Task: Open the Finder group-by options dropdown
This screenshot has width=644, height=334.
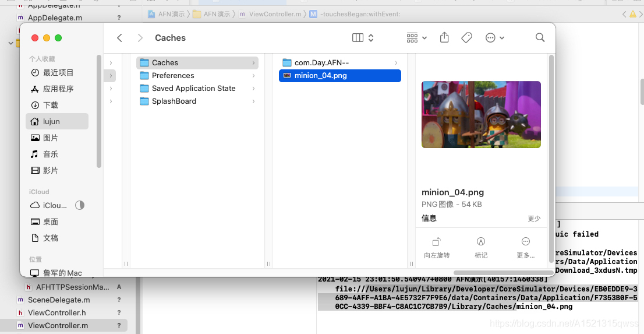Action: coord(417,38)
